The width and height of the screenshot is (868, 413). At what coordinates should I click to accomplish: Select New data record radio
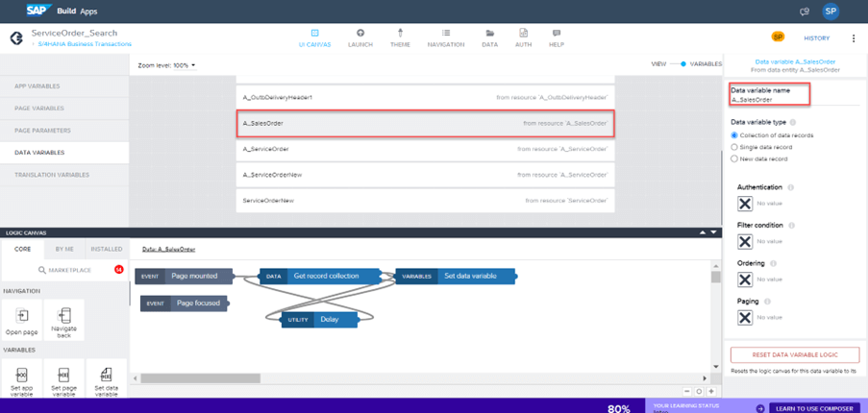(734, 158)
